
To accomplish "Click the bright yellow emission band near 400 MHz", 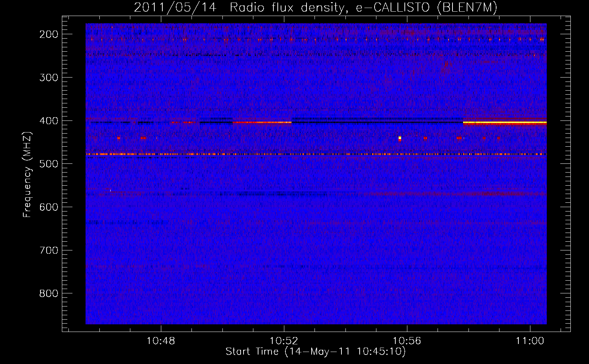I will click(x=505, y=123).
